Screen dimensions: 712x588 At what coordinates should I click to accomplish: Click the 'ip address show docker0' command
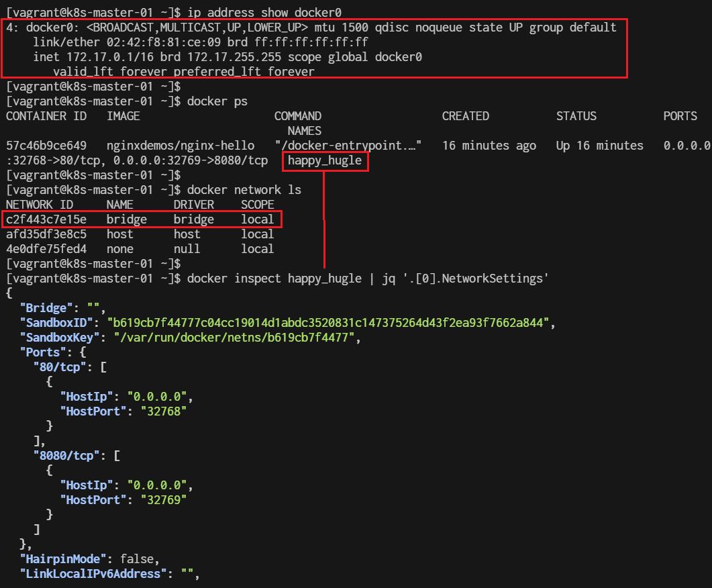pyautogui.click(x=264, y=12)
